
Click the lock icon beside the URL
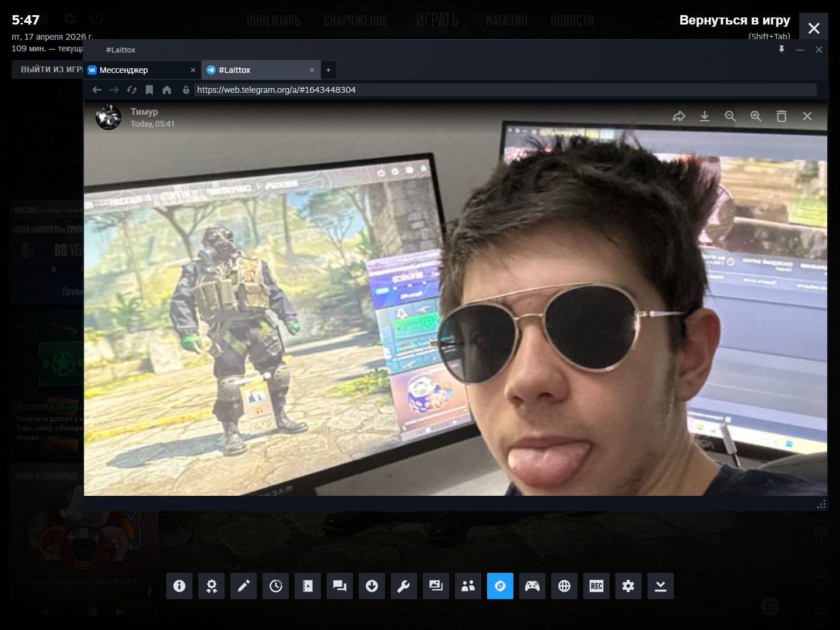[x=186, y=90]
